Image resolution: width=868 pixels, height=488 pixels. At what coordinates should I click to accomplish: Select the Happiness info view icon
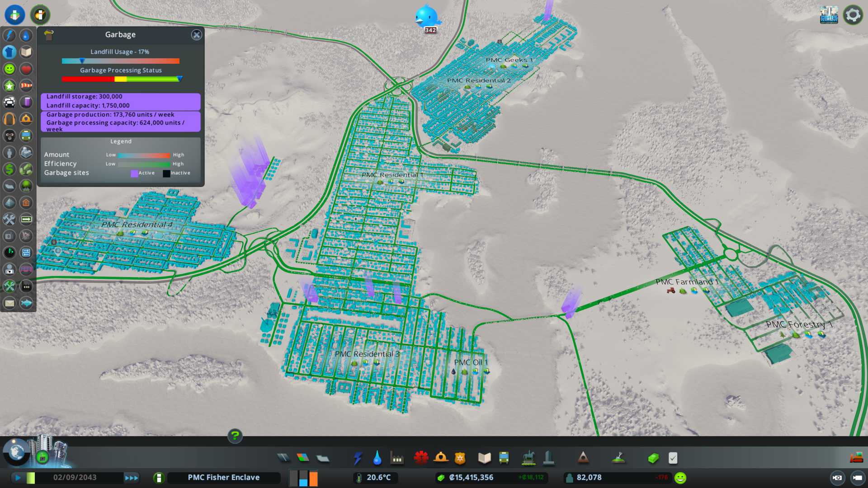pos(9,69)
